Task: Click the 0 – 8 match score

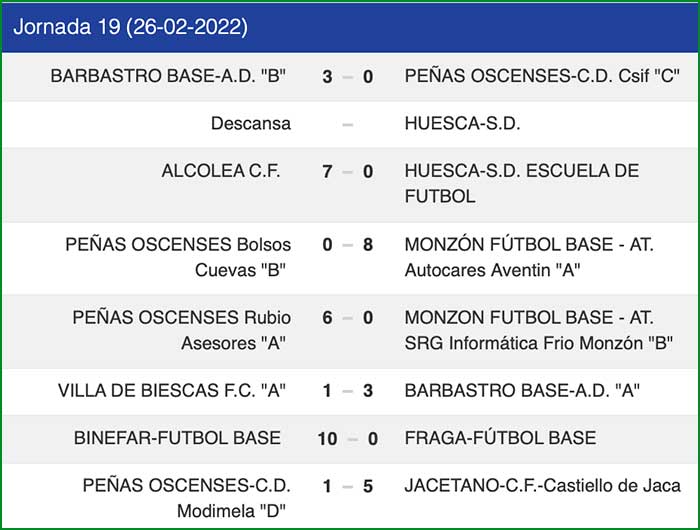Action: 347,245
